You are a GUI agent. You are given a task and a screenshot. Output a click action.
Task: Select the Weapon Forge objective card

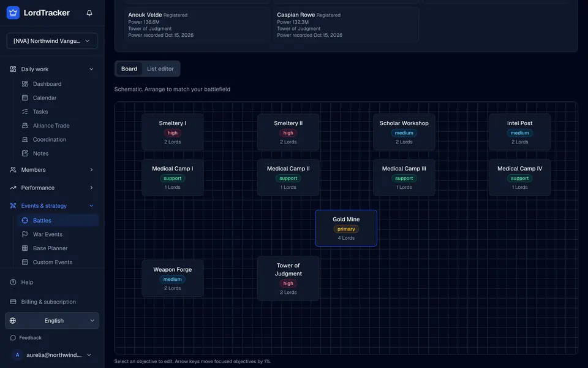[173, 278]
